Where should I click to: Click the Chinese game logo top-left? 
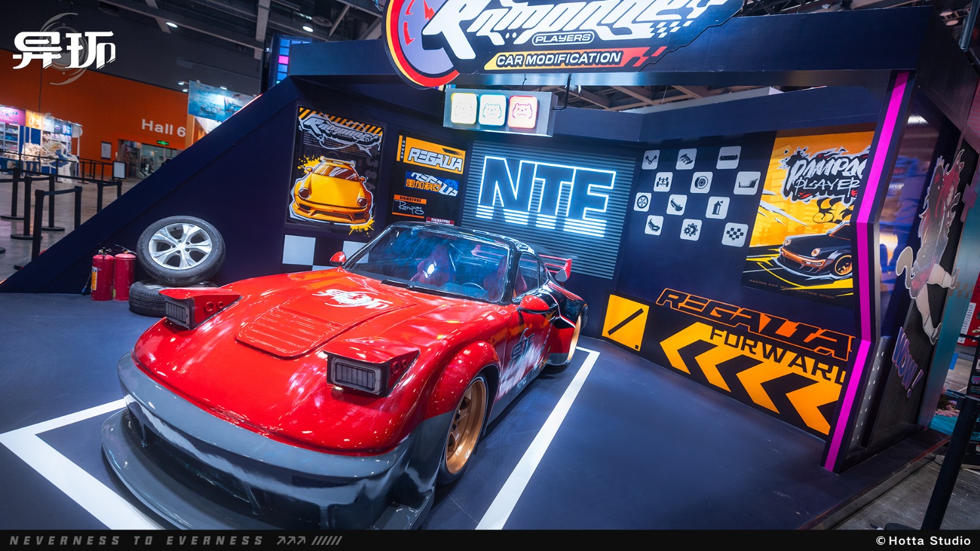(x=64, y=49)
